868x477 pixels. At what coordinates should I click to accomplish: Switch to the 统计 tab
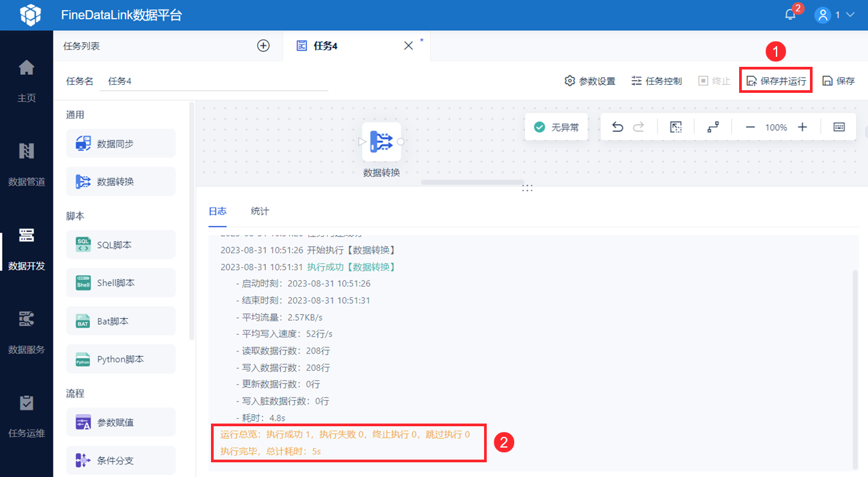[260, 211]
